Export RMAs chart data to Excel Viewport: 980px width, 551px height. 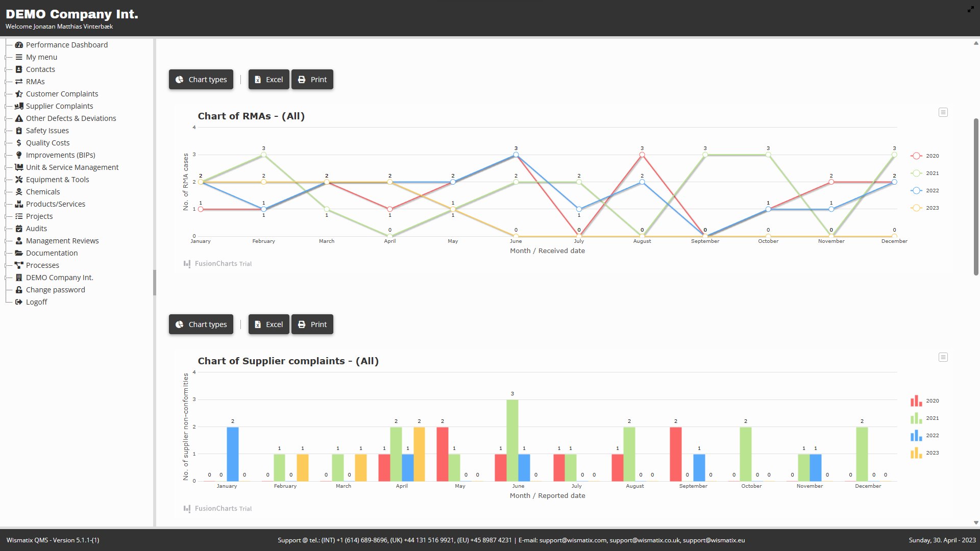click(x=268, y=80)
